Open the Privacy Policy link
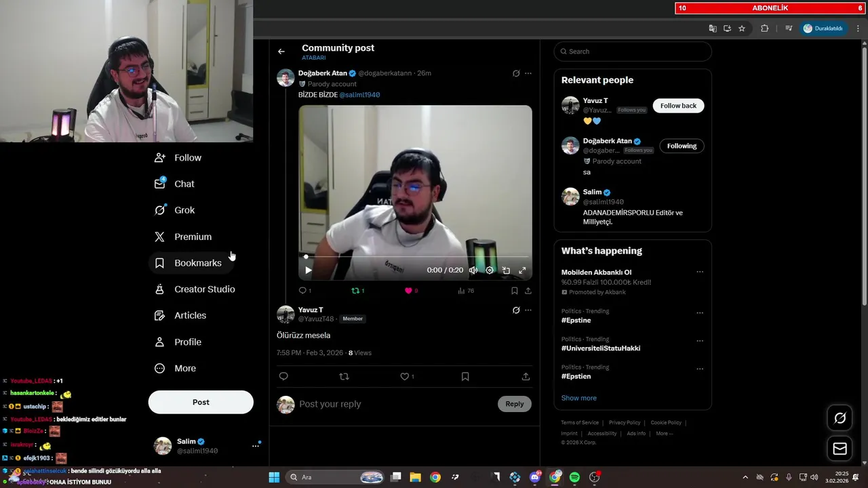Image resolution: width=868 pixels, height=488 pixels. click(625, 423)
